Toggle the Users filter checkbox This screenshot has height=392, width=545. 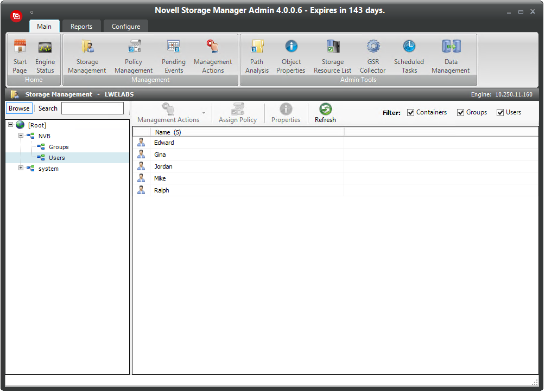click(x=500, y=113)
